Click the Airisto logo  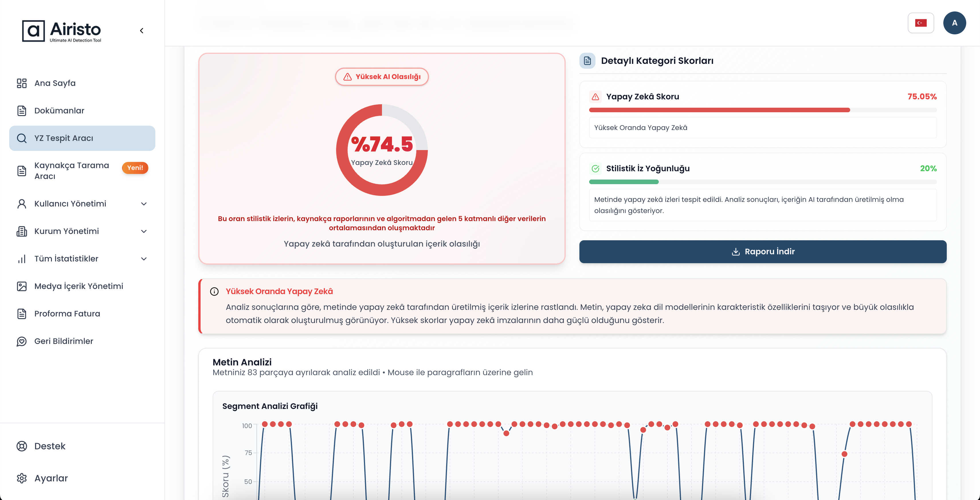tap(62, 31)
